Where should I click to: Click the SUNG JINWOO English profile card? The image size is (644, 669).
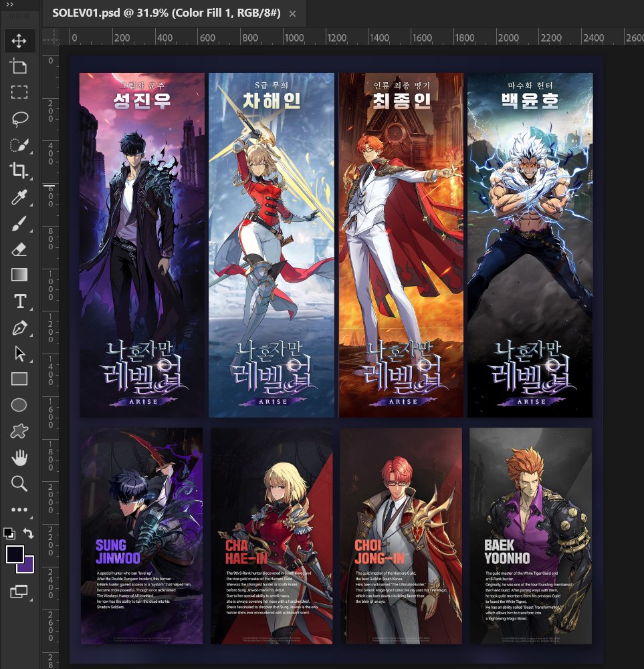coord(142,536)
